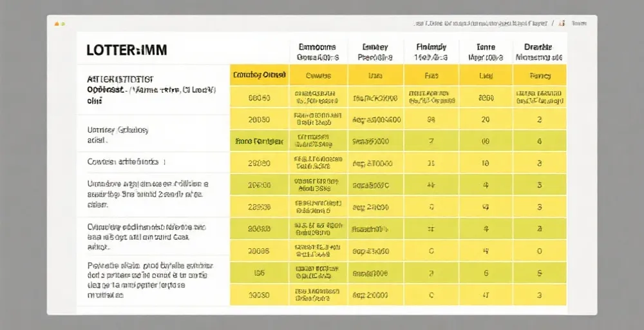Select the first column header above the table
The image size is (644, 330).
[x=317, y=52]
